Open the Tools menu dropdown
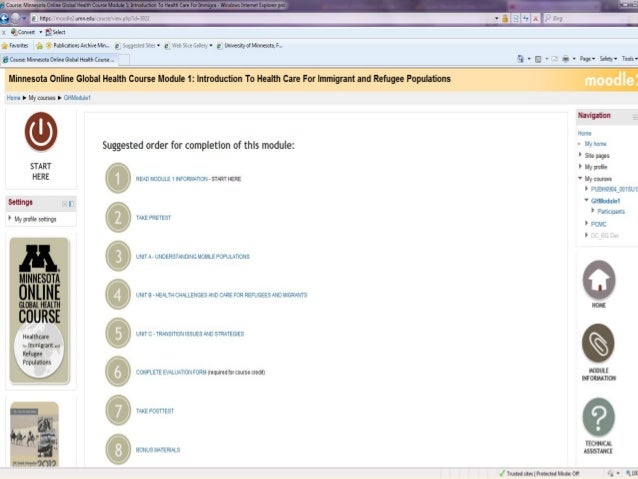Screen dimensions: 638x479 tap(629, 59)
